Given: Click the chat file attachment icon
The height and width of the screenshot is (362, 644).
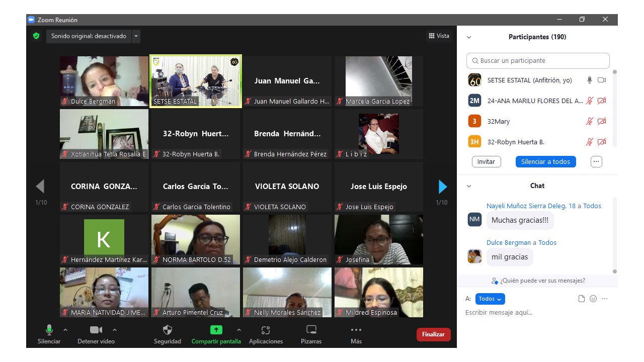Looking at the screenshot, I should [x=582, y=299].
